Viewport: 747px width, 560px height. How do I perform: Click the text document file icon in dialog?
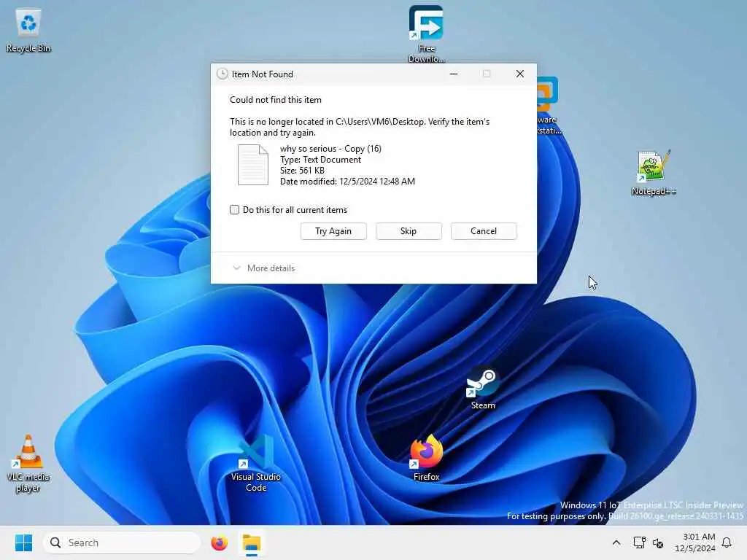253,165
